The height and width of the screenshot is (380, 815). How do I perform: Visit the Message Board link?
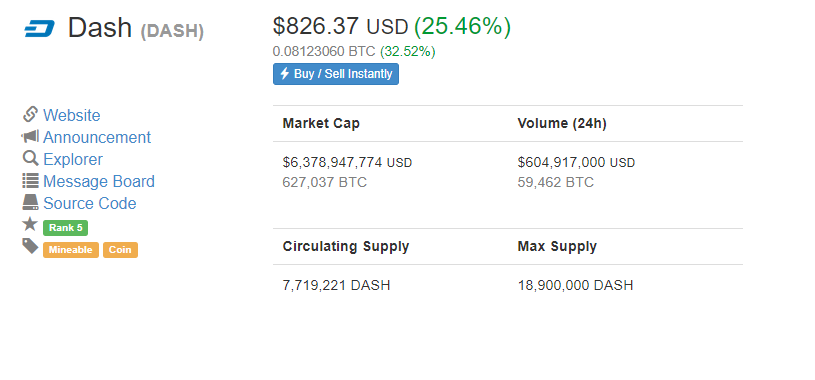[99, 181]
